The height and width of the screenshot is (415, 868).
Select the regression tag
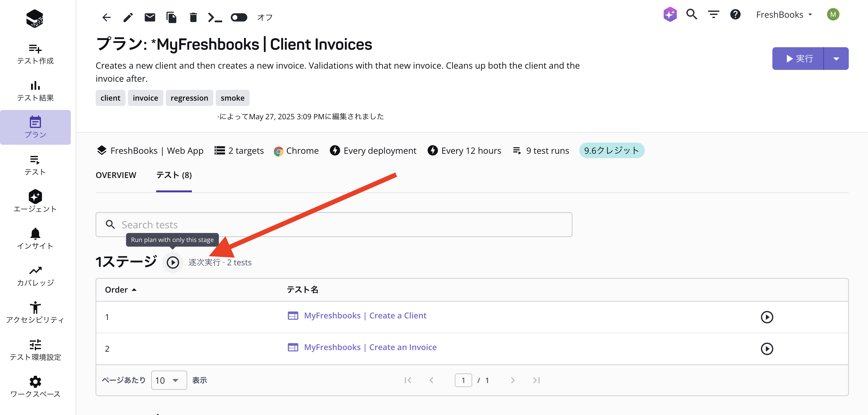(x=189, y=98)
